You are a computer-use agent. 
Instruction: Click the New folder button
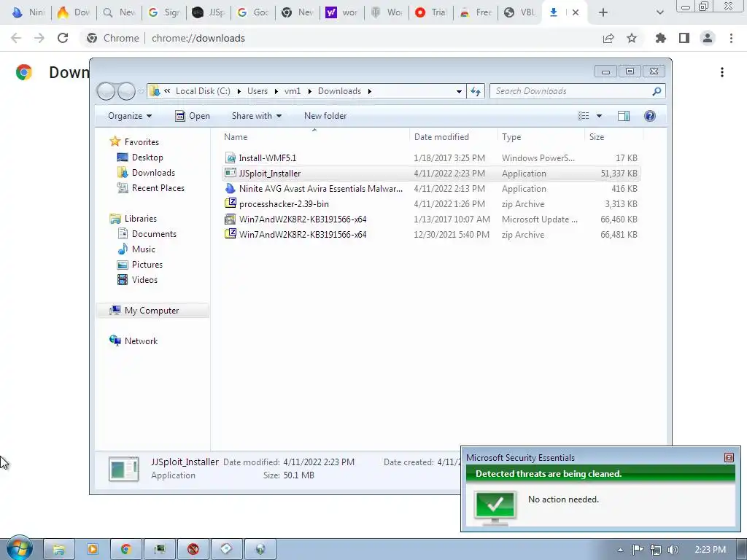click(x=325, y=116)
